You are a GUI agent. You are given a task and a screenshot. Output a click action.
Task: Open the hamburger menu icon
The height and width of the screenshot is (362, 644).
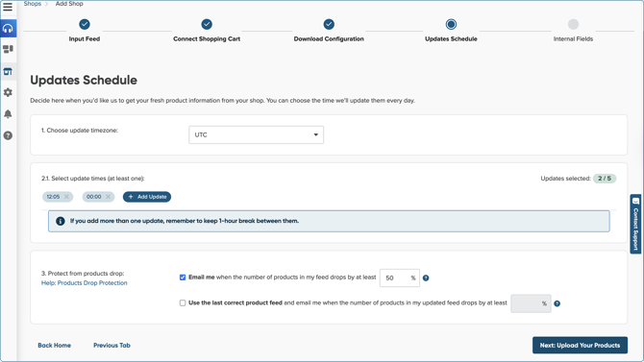tap(8, 7)
